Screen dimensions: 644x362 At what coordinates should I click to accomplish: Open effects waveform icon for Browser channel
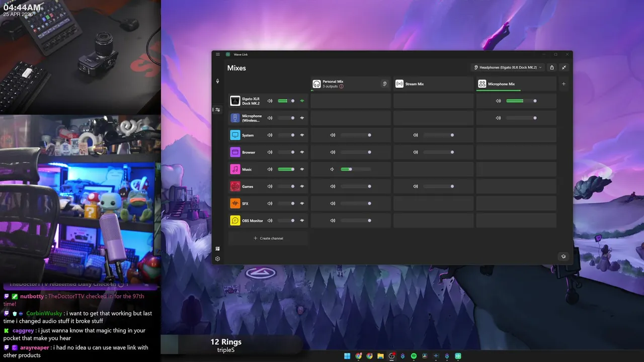click(302, 152)
